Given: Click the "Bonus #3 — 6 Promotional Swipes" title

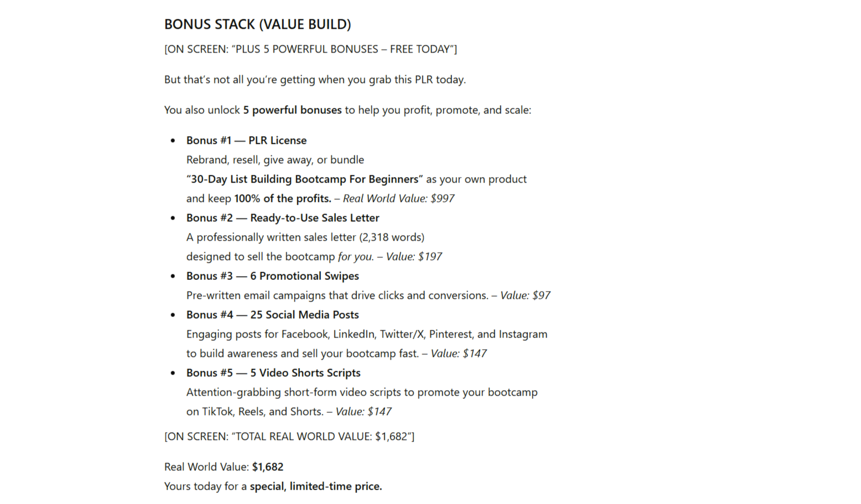Looking at the screenshot, I should point(272,276).
